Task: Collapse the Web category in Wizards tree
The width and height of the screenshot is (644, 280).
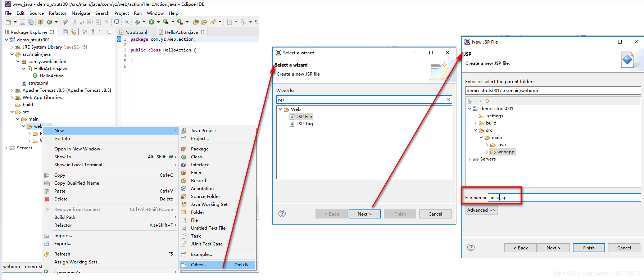Action: click(x=280, y=109)
